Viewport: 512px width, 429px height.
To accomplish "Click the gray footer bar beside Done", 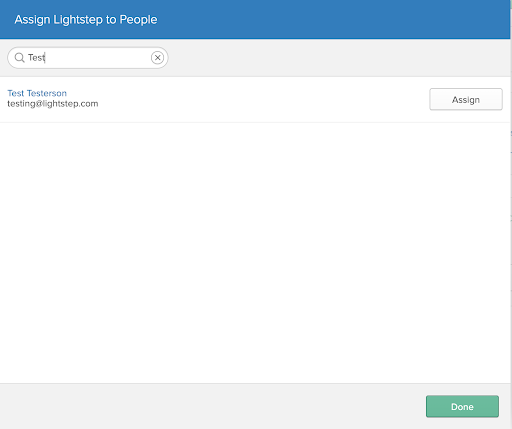I will (213, 406).
